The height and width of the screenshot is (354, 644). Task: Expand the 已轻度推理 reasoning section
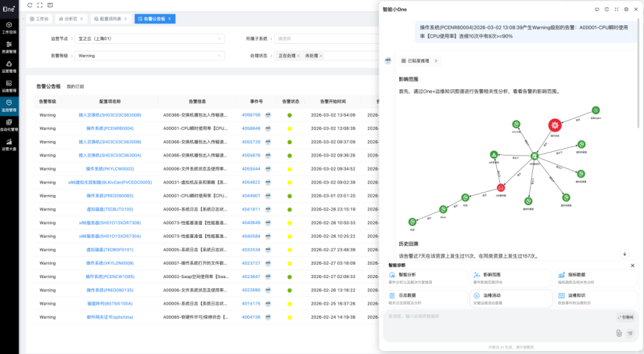419,61
